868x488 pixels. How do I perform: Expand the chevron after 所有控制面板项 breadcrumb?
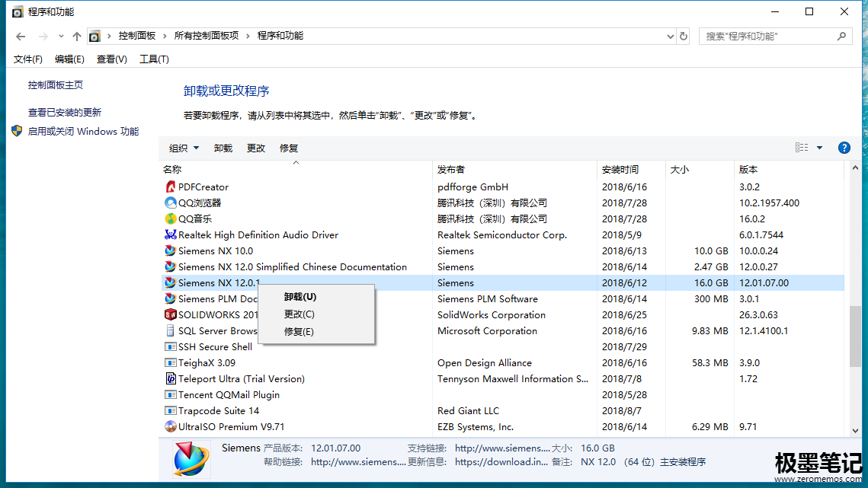point(248,36)
